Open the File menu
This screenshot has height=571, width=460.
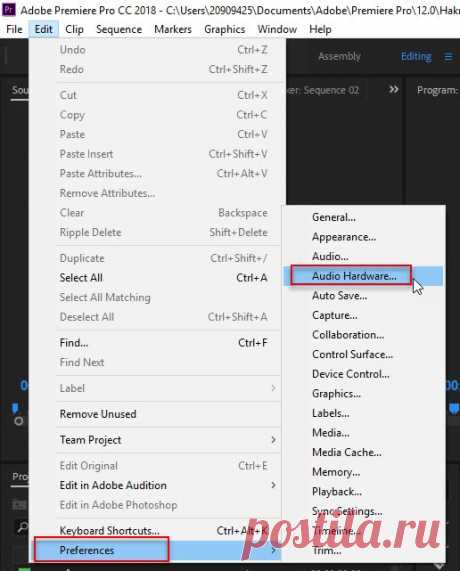click(x=14, y=29)
